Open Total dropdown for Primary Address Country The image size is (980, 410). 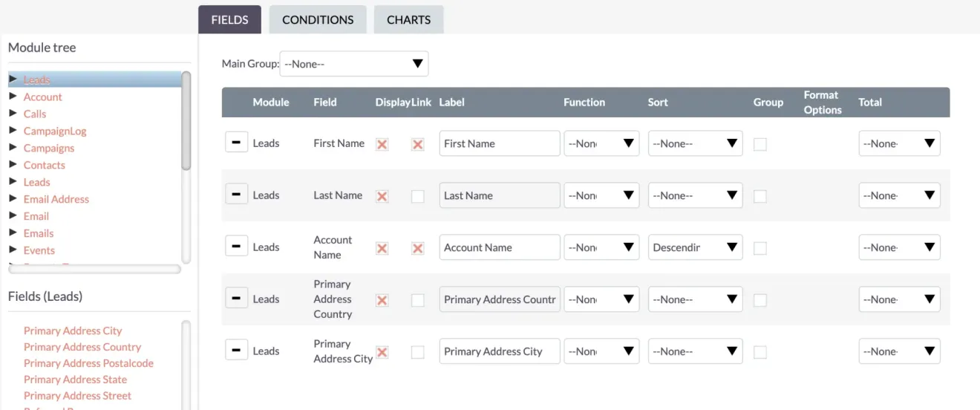pyautogui.click(x=899, y=299)
